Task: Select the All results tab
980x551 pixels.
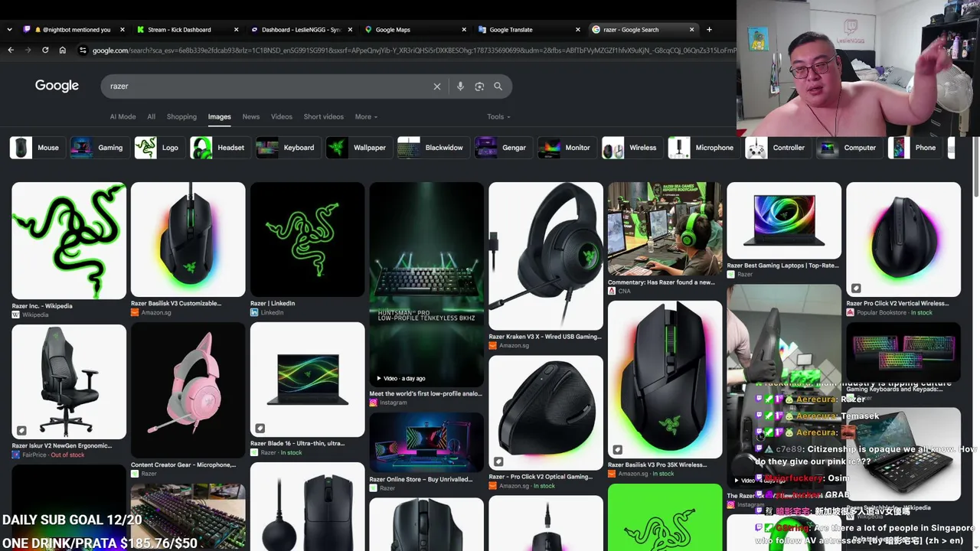Action: pos(152,117)
